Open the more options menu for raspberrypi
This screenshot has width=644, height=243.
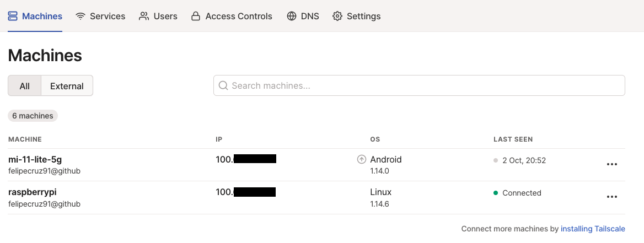[x=612, y=197]
